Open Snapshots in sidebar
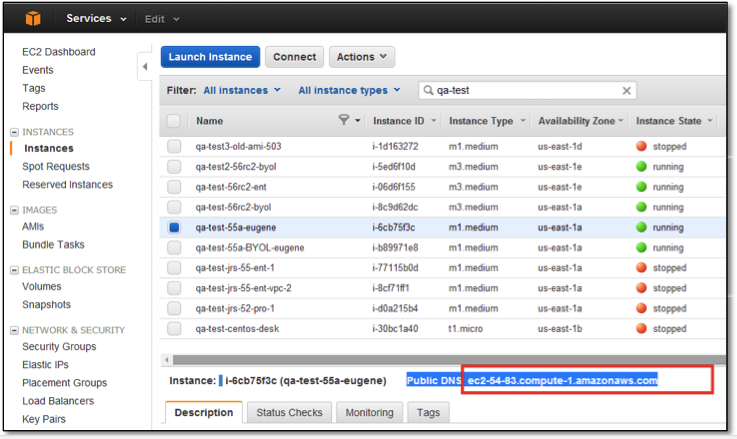 click(47, 305)
